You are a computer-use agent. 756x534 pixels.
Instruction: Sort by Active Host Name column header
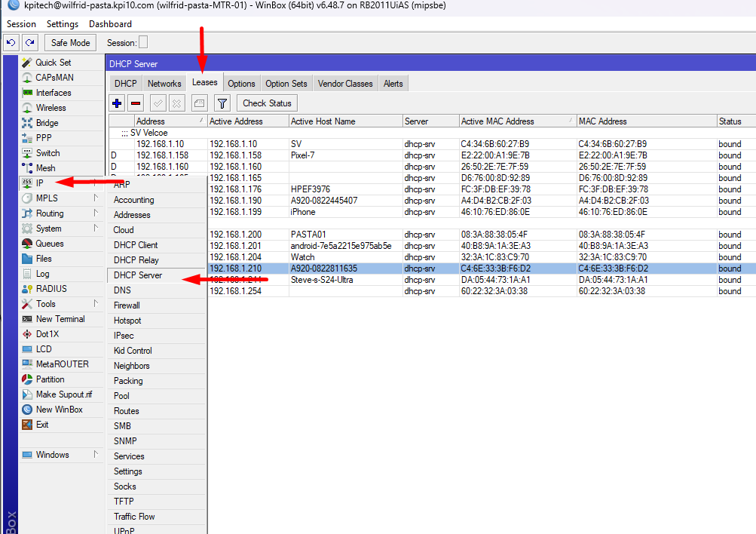pos(346,121)
